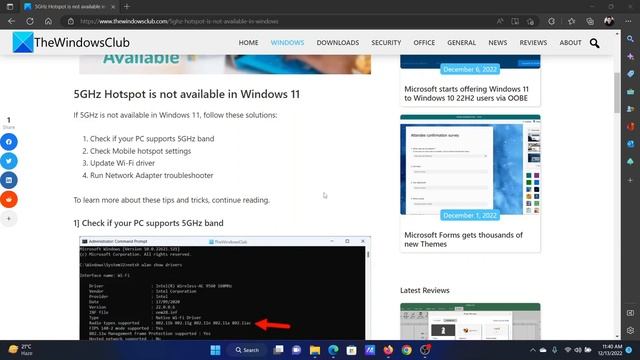Share article on LinkedIn
Screen dimensions: 640x360
click(9, 180)
